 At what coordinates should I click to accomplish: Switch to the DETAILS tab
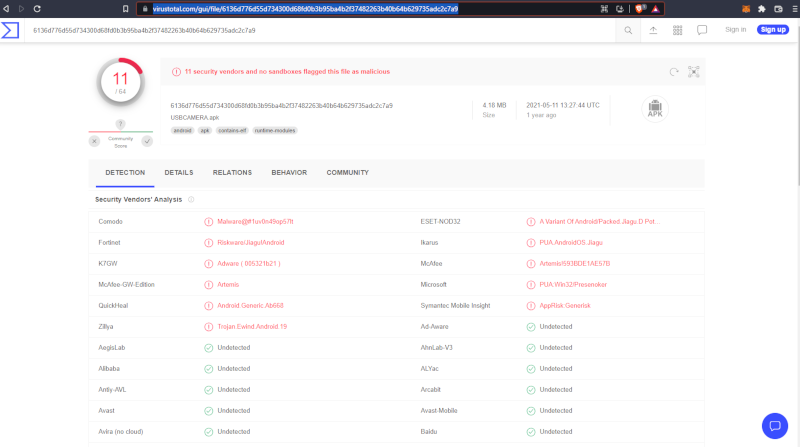179,172
